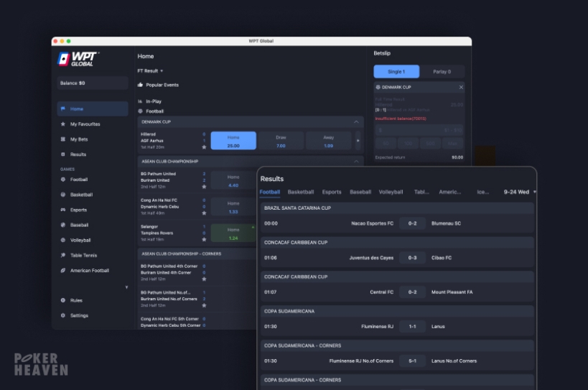Screen dimensions: 588x390
Task: Favourite the Hillerod vs AGF Aarhus match
Action: (x=204, y=147)
